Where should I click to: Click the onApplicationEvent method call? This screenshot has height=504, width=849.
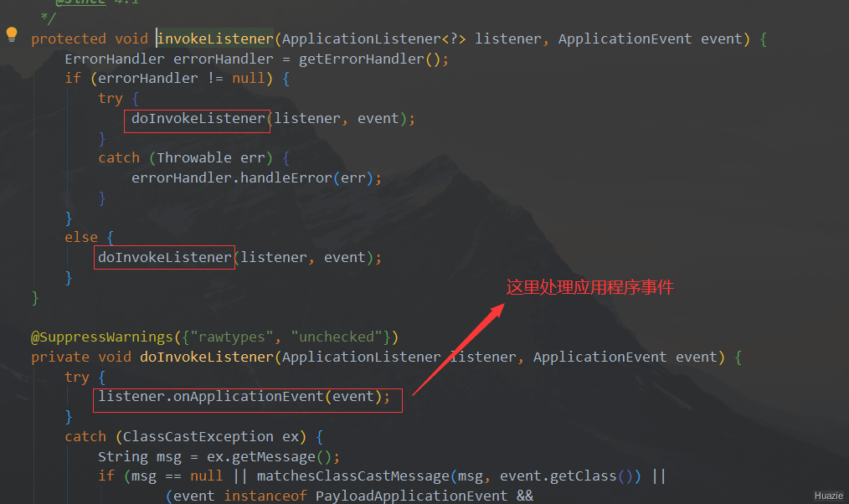point(248,397)
